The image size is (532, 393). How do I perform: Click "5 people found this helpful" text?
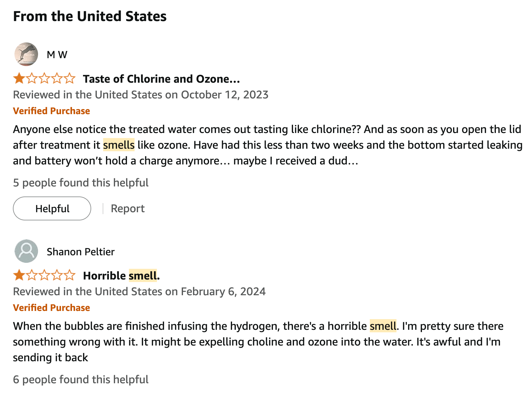[x=80, y=183]
